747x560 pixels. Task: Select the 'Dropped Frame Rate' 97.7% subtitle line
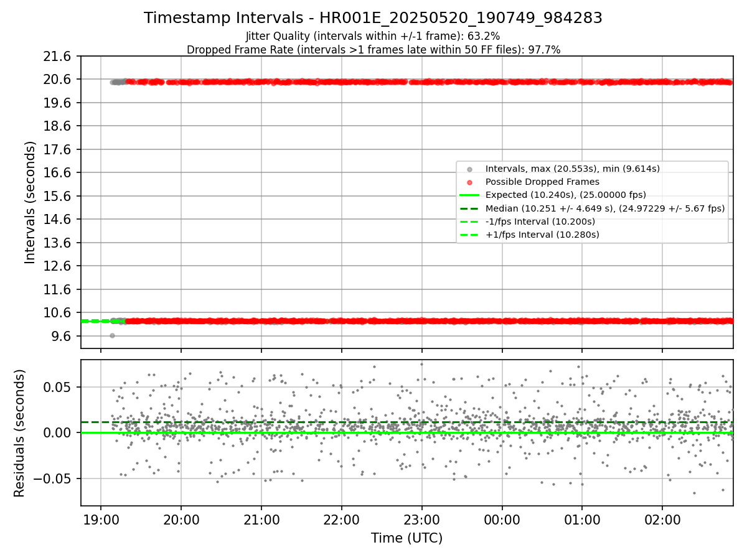[x=374, y=50]
